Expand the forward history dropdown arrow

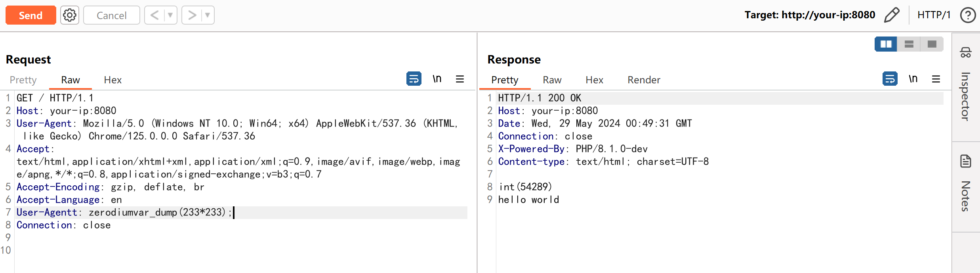(208, 15)
